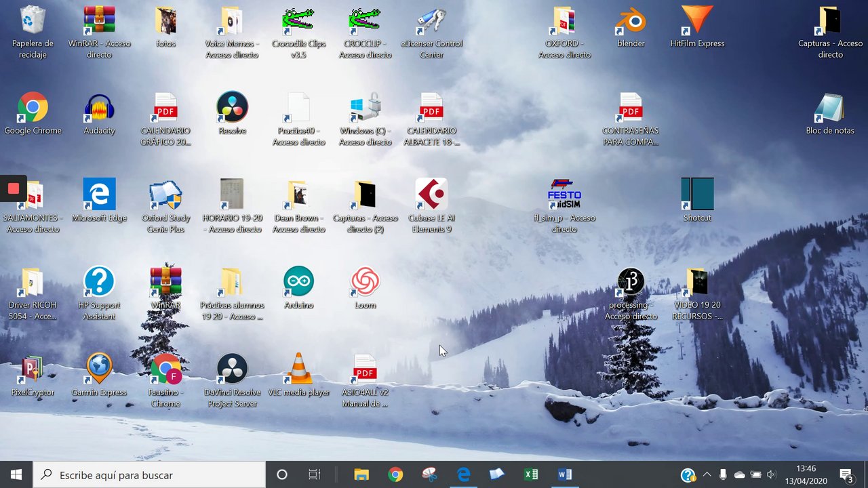The width and height of the screenshot is (868, 488).
Task: Open Task View on the taskbar
Action: click(315, 474)
